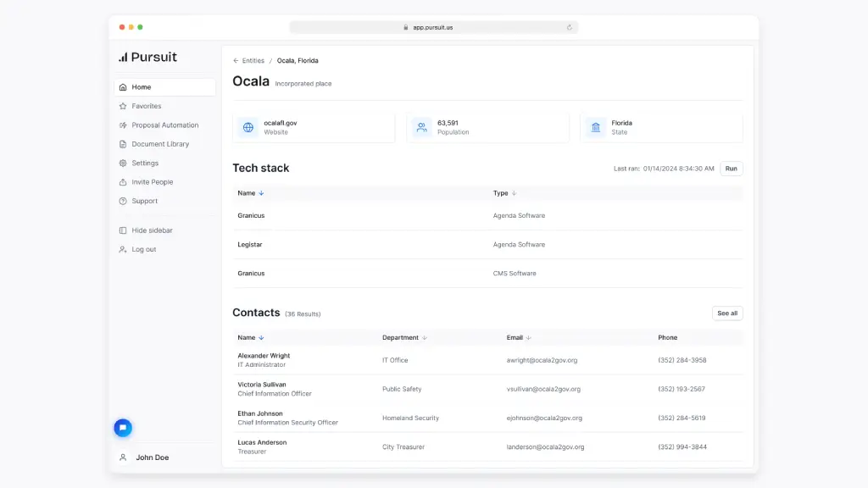This screenshot has width=868, height=488.
Task: Click the Proposal Automation sparkle icon
Action: point(123,125)
